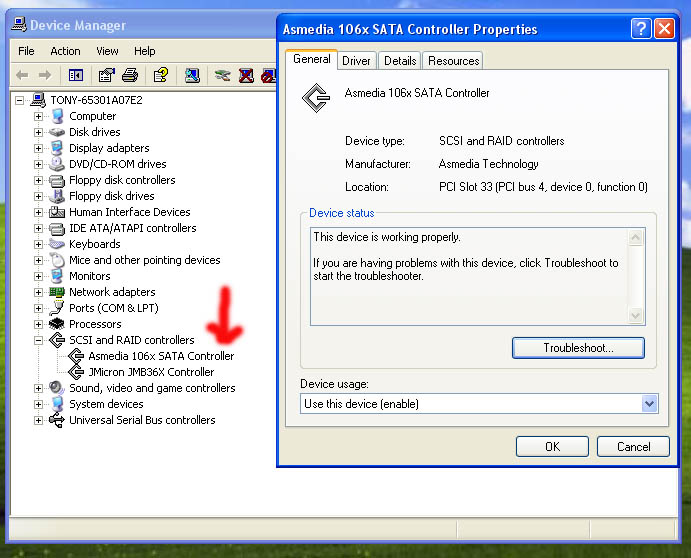Click the Network adapters category icon

(x=58, y=292)
